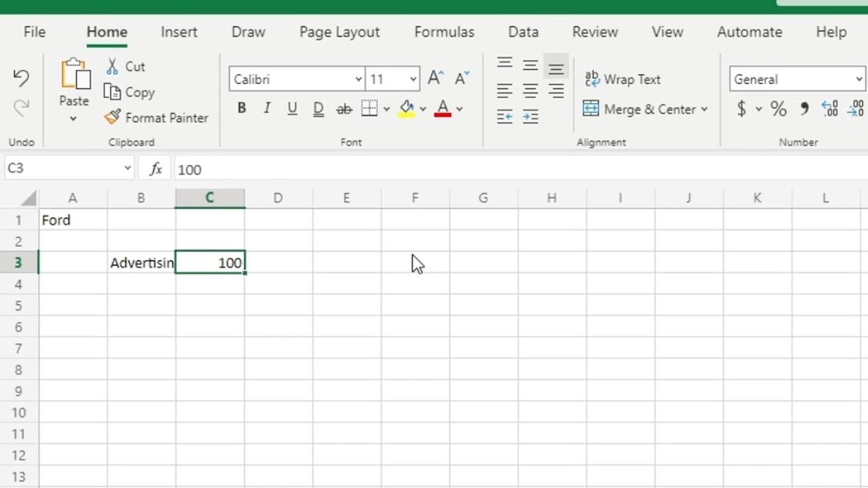The image size is (868, 488).
Task: Open currency format dropdown arrow
Action: coord(758,109)
